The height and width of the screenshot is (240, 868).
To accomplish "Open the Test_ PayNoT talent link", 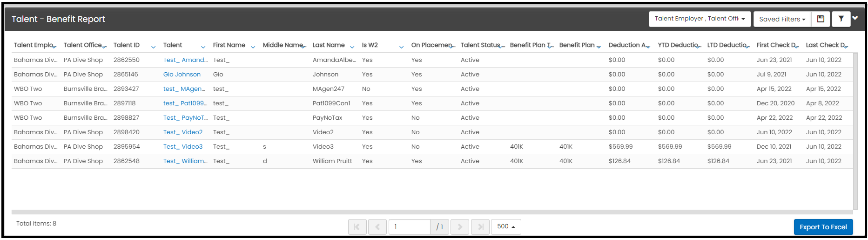I will [185, 117].
